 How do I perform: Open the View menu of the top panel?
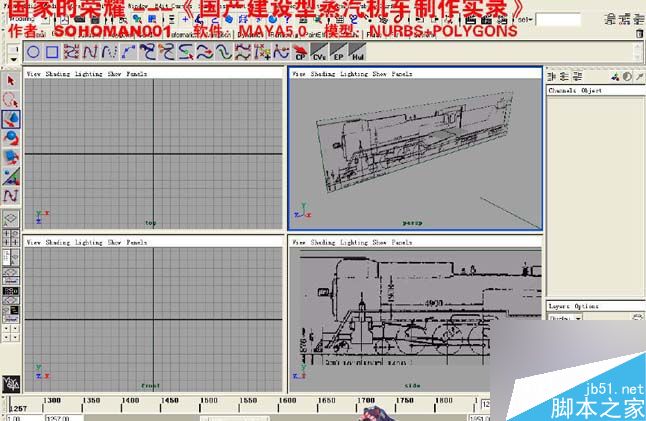(x=33, y=74)
